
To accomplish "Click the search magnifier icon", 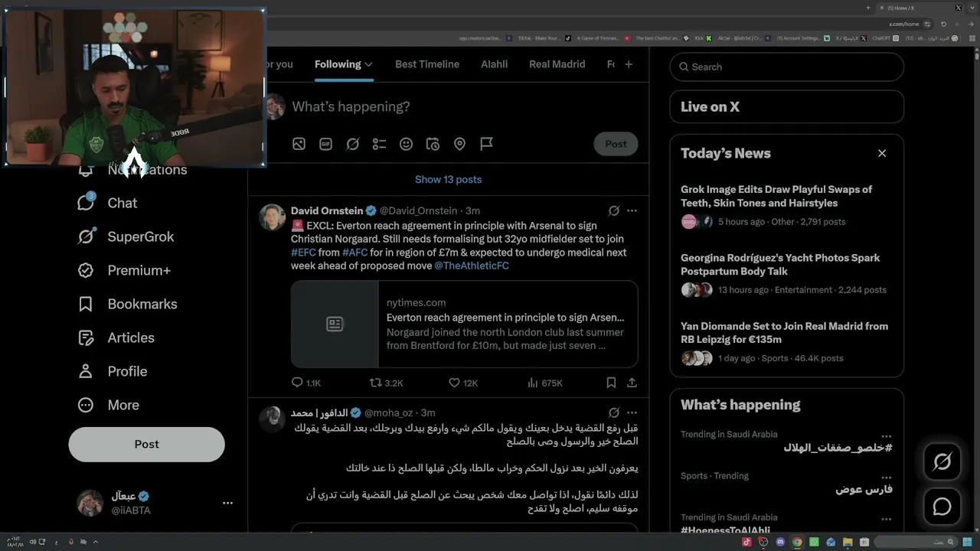I will coord(684,67).
